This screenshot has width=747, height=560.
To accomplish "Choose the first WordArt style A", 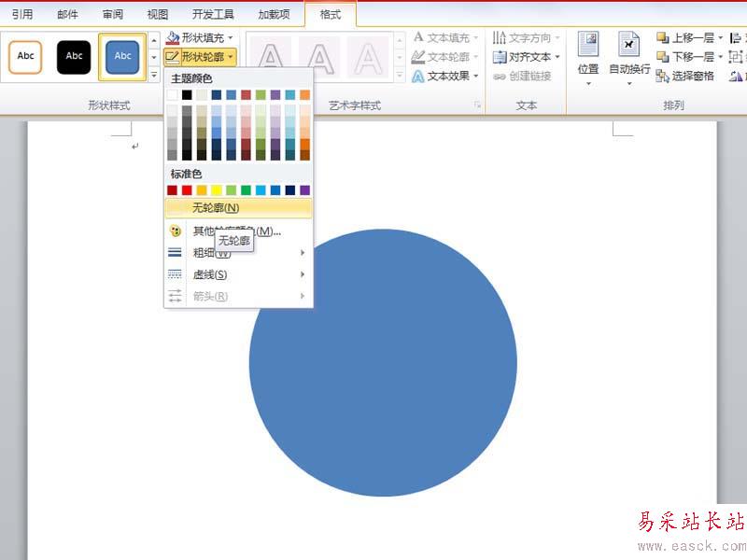I will tap(271, 58).
